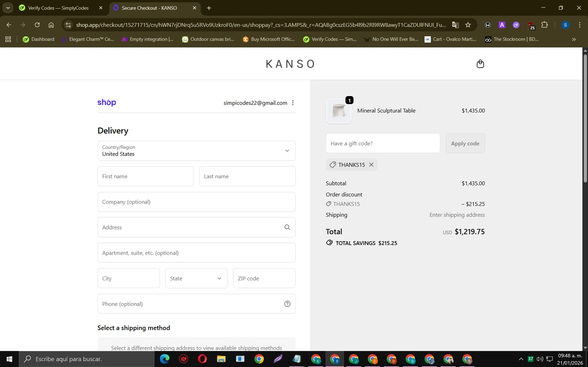This screenshot has height=367, width=588.
Task: Click the $1,219.75 total amount
Action: pos(470,232)
